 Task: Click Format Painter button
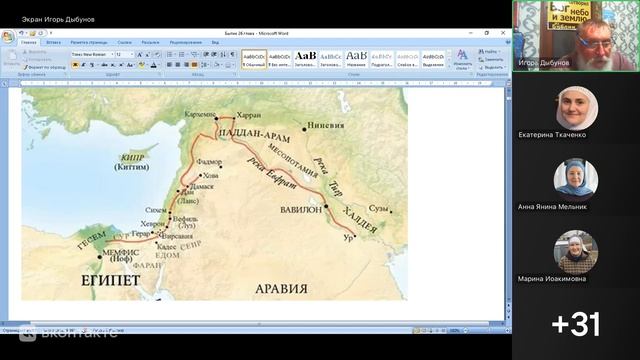click(x=44, y=67)
